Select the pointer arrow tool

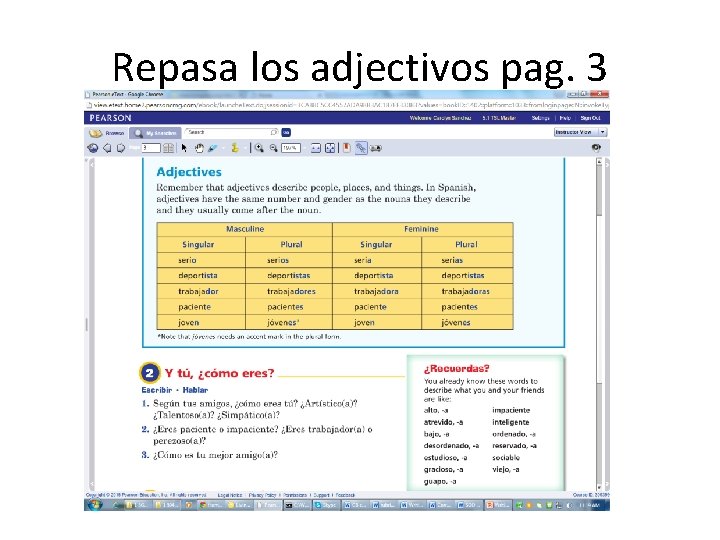(x=184, y=148)
